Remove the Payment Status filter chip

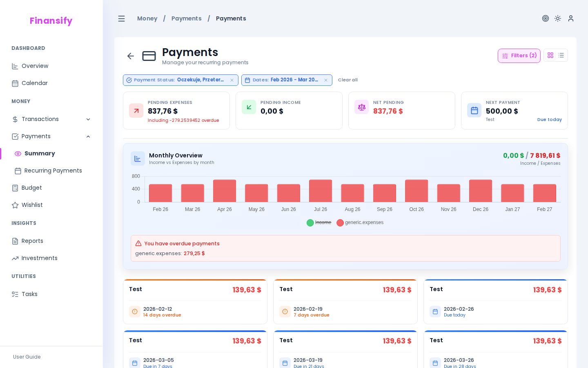[232, 80]
